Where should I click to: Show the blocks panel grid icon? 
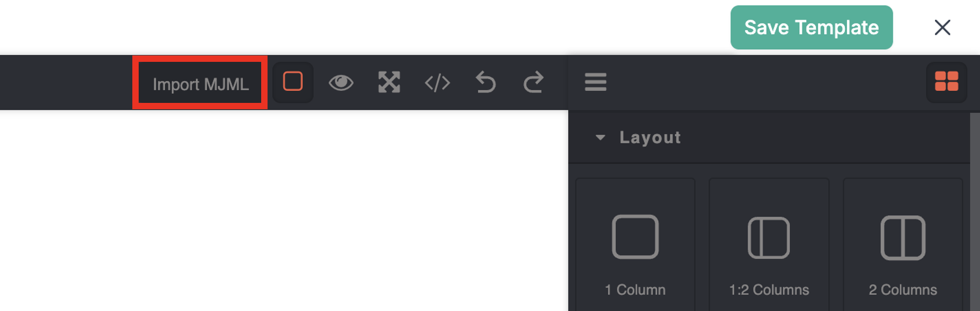946,82
